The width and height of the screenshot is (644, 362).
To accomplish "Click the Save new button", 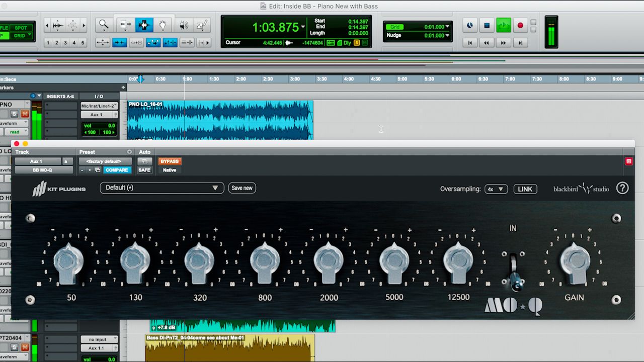I will pyautogui.click(x=242, y=188).
